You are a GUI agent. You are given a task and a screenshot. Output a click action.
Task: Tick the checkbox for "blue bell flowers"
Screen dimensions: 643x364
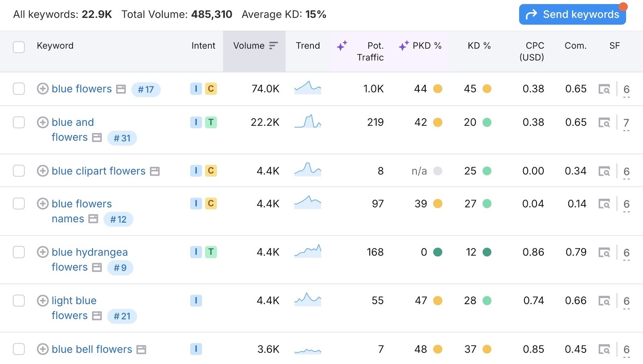tap(18, 349)
